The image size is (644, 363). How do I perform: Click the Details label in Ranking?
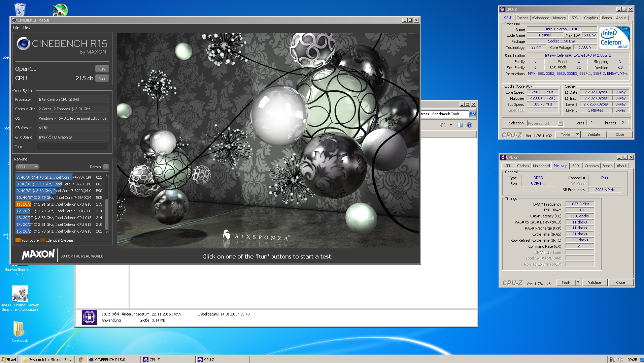[x=95, y=167]
